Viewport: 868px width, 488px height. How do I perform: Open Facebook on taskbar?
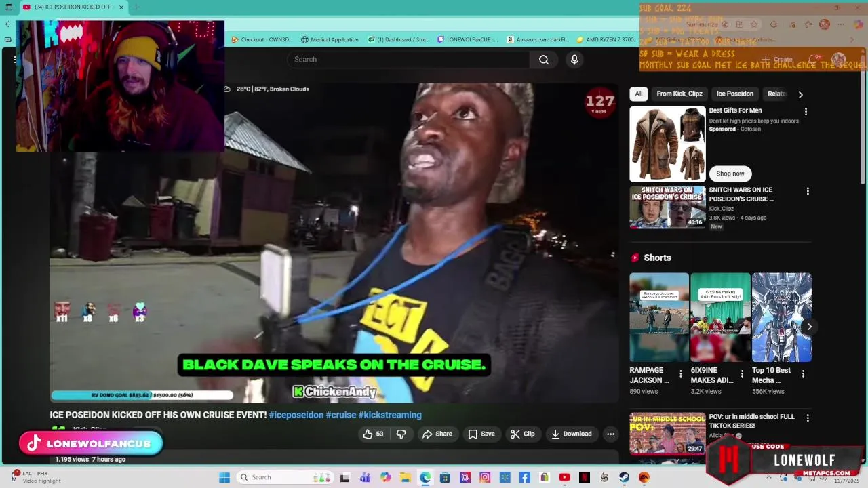pyautogui.click(x=525, y=477)
